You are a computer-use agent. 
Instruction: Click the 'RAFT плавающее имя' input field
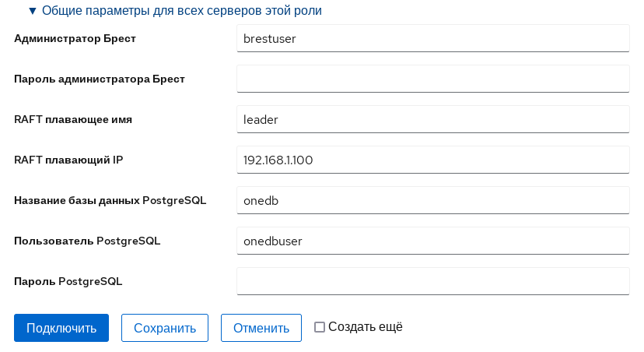click(432, 119)
